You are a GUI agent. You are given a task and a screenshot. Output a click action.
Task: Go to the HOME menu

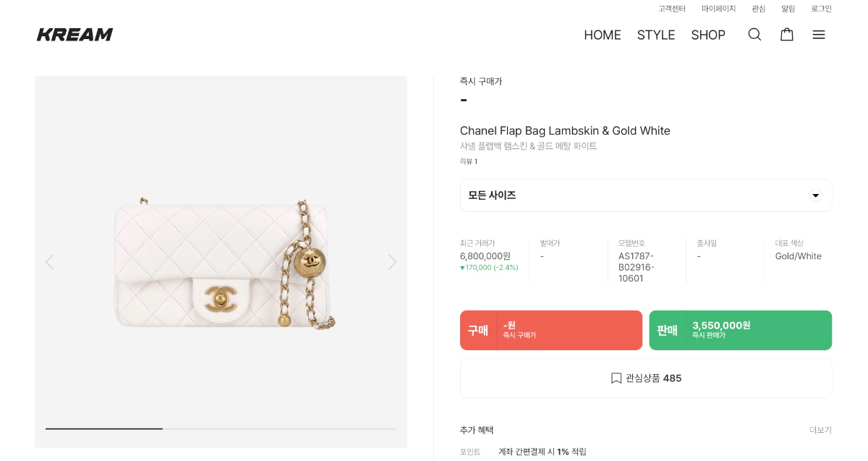pos(603,35)
